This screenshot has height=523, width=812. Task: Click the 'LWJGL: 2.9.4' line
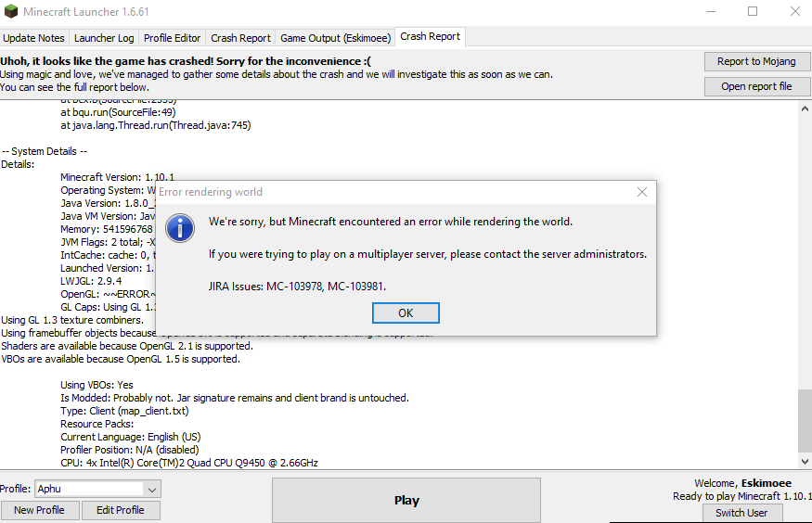[91, 281]
